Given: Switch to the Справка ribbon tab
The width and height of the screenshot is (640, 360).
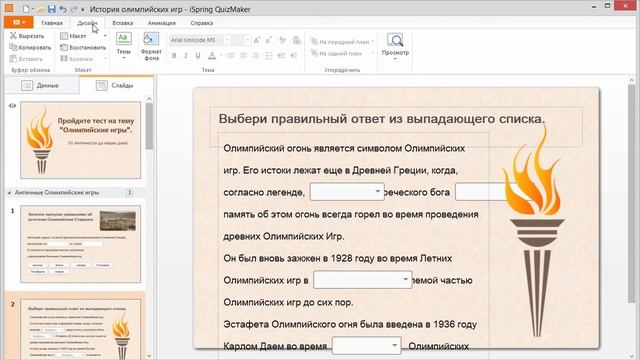Looking at the screenshot, I should click(202, 23).
